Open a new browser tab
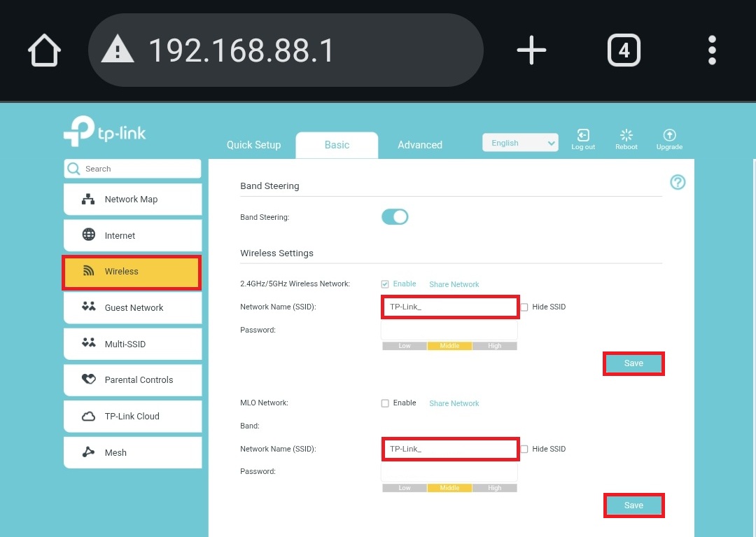 point(531,50)
